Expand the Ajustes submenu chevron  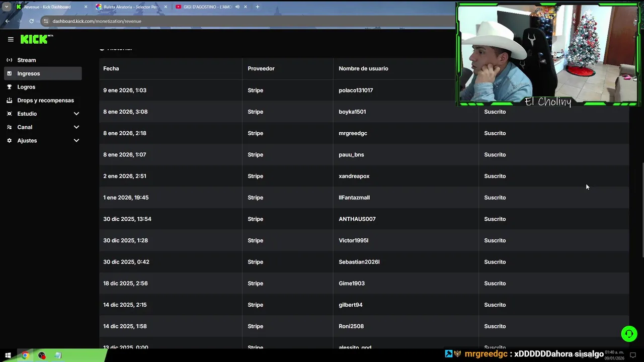[x=76, y=140]
